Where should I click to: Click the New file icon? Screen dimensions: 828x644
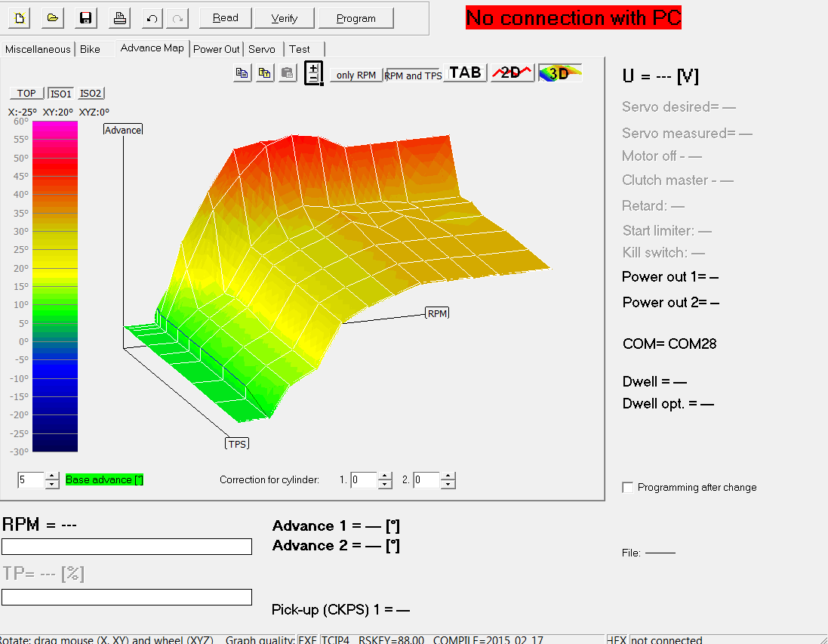pyautogui.click(x=20, y=18)
